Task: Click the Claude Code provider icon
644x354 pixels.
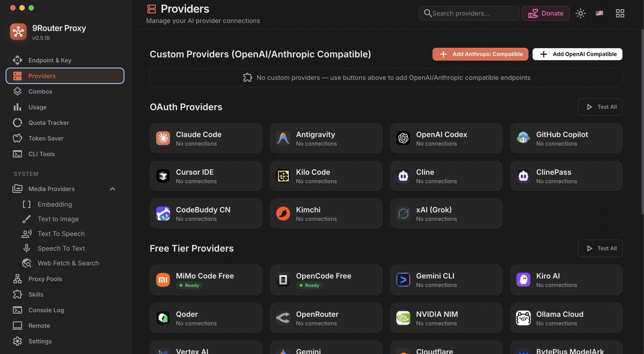Action: tap(163, 138)
